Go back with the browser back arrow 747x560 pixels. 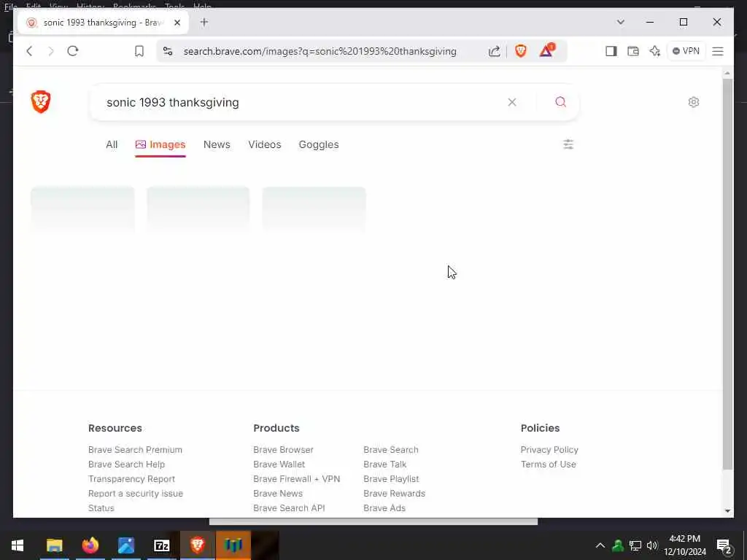click(29, 51)
